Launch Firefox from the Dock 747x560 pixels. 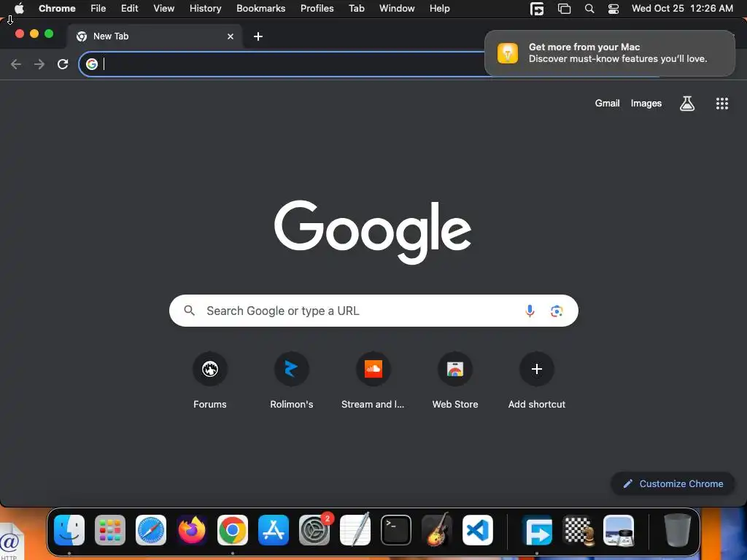pyautogui.click(x=192, y=530)
